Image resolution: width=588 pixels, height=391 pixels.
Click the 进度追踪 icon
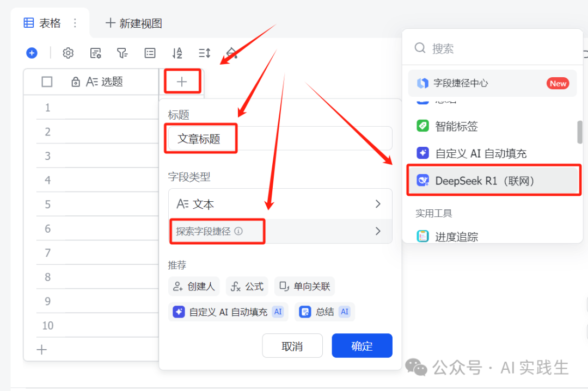(422, 237)
